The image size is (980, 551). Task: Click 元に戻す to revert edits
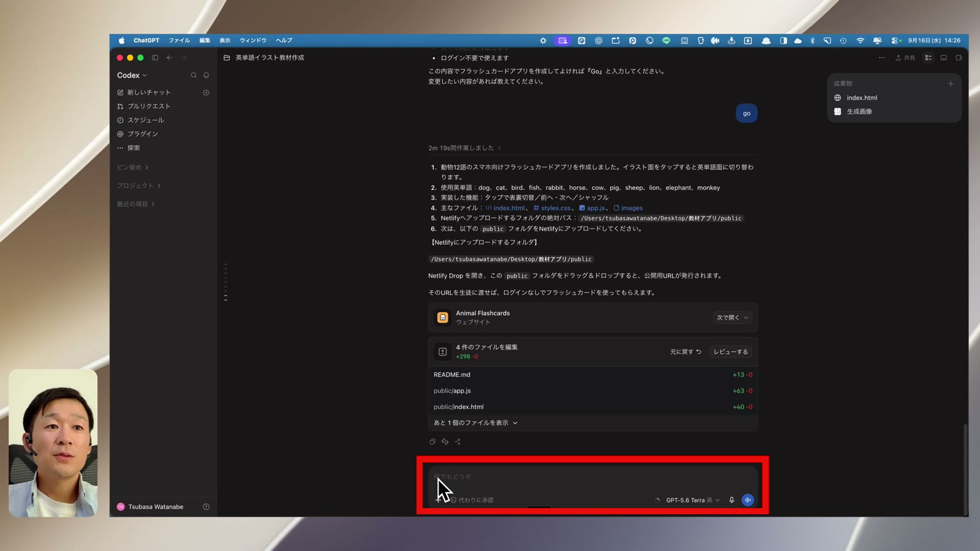685,352
